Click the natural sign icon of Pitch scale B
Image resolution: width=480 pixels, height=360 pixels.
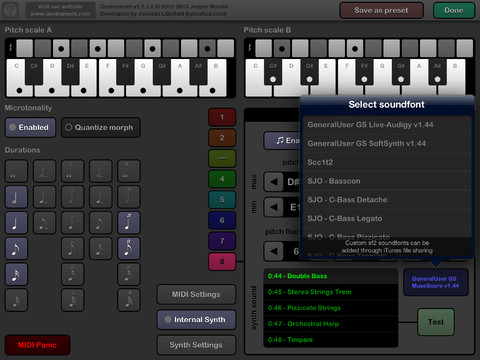point(249,48)
